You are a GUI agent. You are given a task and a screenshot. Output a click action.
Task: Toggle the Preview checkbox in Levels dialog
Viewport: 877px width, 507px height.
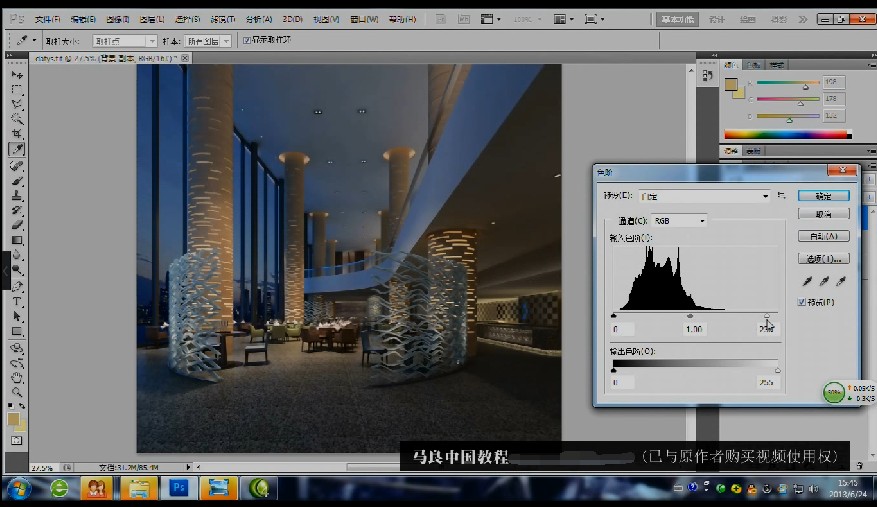pos(802,302)
